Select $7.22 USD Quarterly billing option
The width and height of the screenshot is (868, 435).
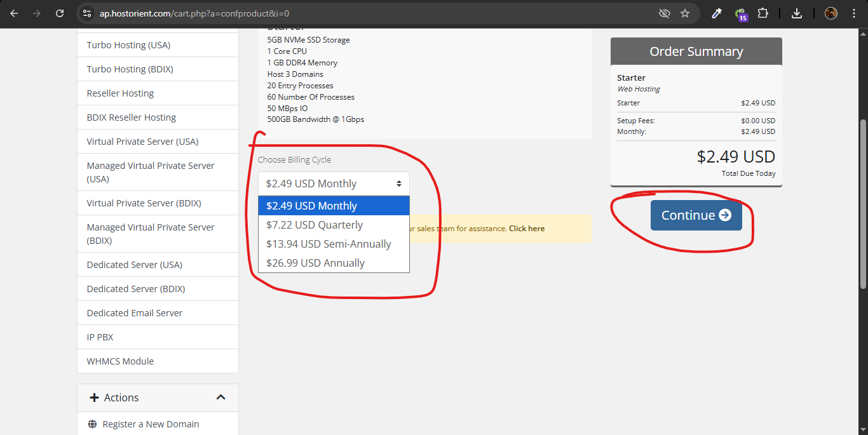click(315, 225)
